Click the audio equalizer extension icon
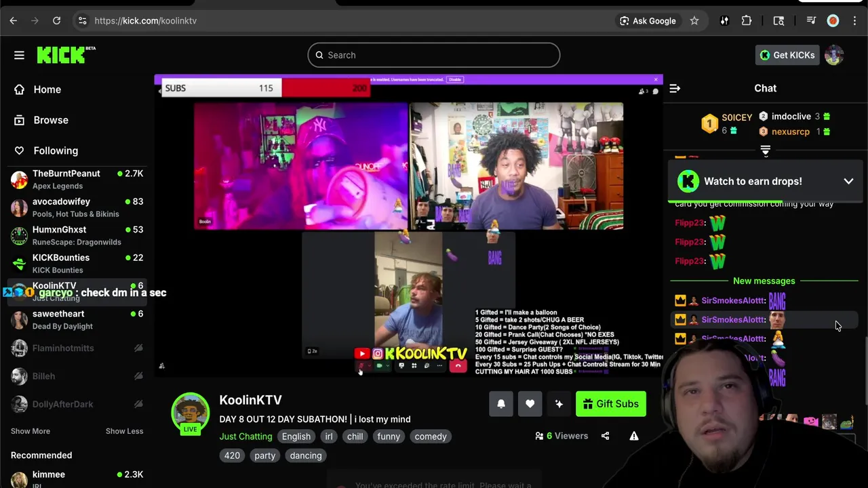Screen dimensions: 868x488 click(724, 21)
